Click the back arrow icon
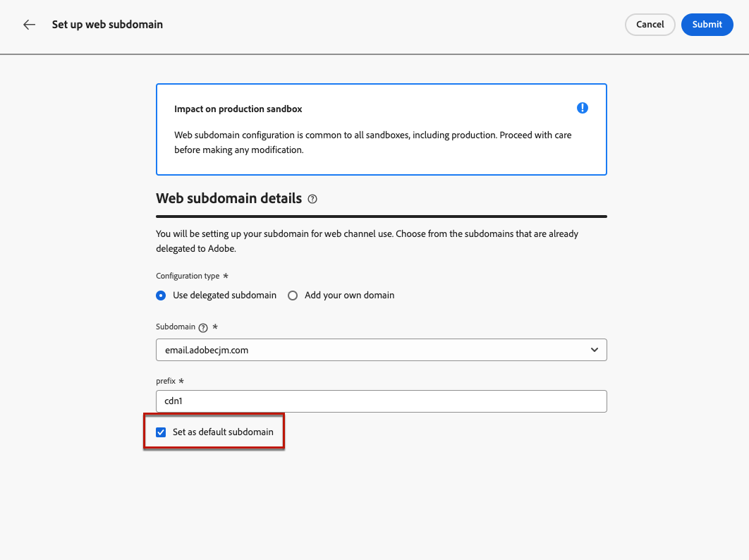Screen dimensions: 749x560 click(x=29, y=25)
